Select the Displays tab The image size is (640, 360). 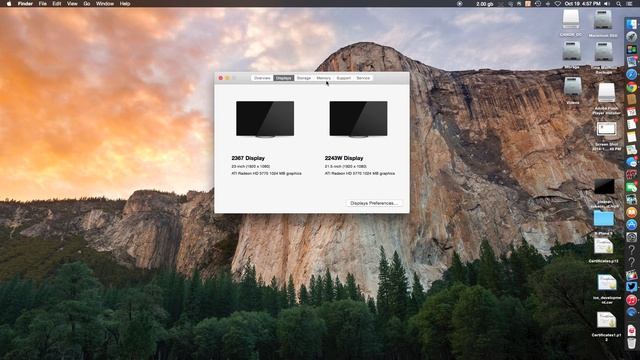[283, 78]
